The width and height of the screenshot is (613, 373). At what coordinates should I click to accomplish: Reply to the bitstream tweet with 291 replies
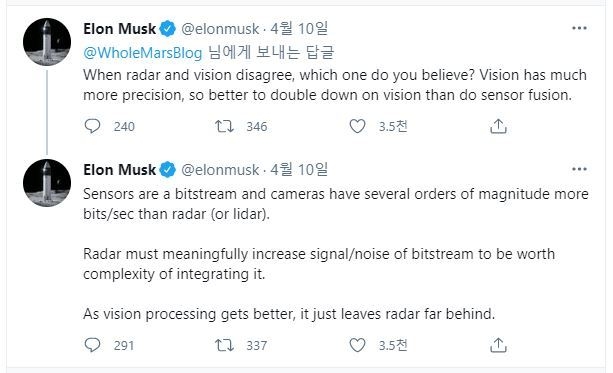point(93,345)
